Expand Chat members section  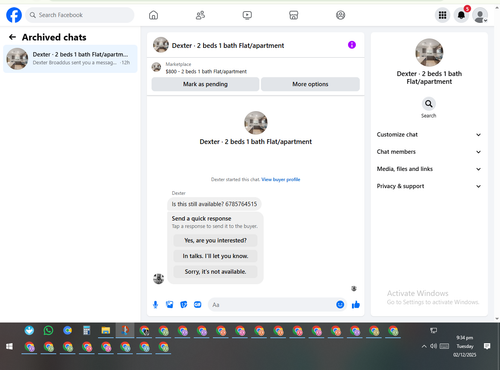(x=429, y=152)
